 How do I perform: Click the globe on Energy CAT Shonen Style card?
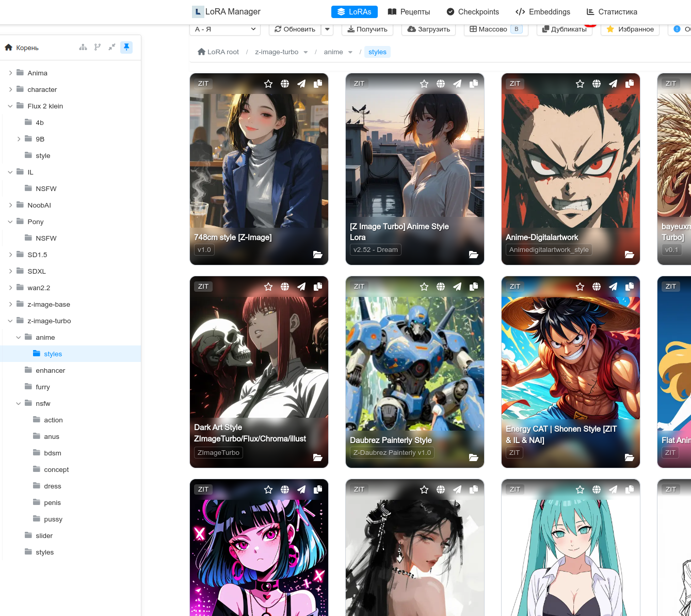597,287
